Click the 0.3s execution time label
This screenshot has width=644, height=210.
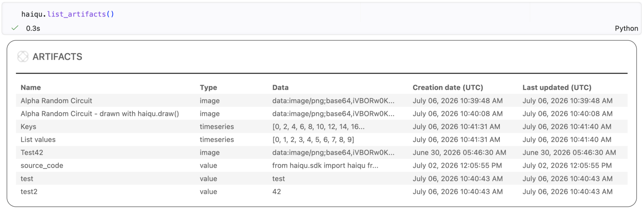(33, 28)
